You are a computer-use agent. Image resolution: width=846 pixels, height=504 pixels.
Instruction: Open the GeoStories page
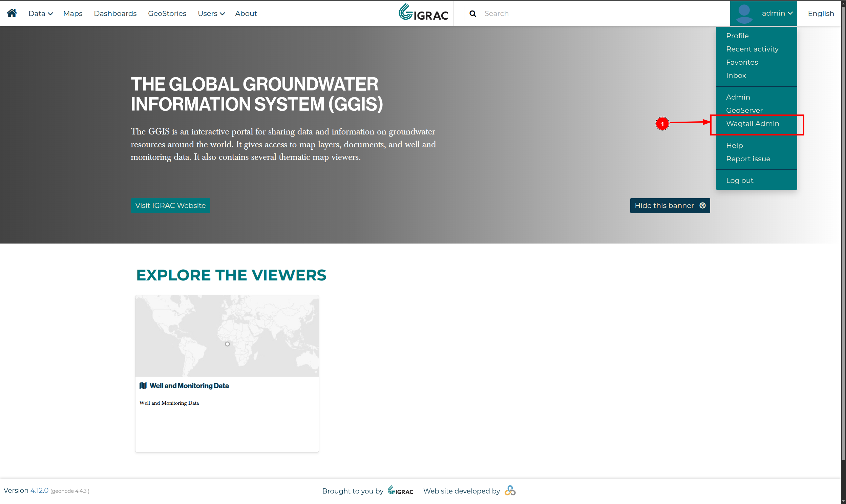[167, 13]
